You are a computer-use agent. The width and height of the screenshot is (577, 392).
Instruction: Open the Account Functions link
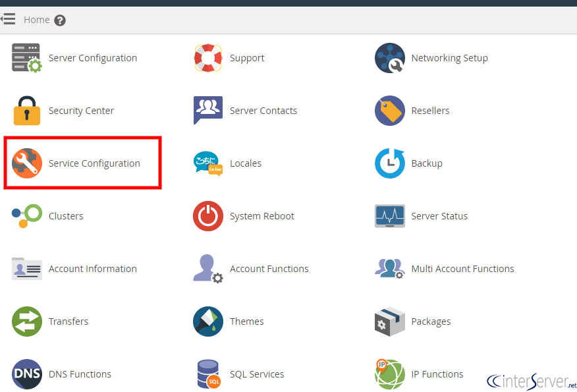269,269
